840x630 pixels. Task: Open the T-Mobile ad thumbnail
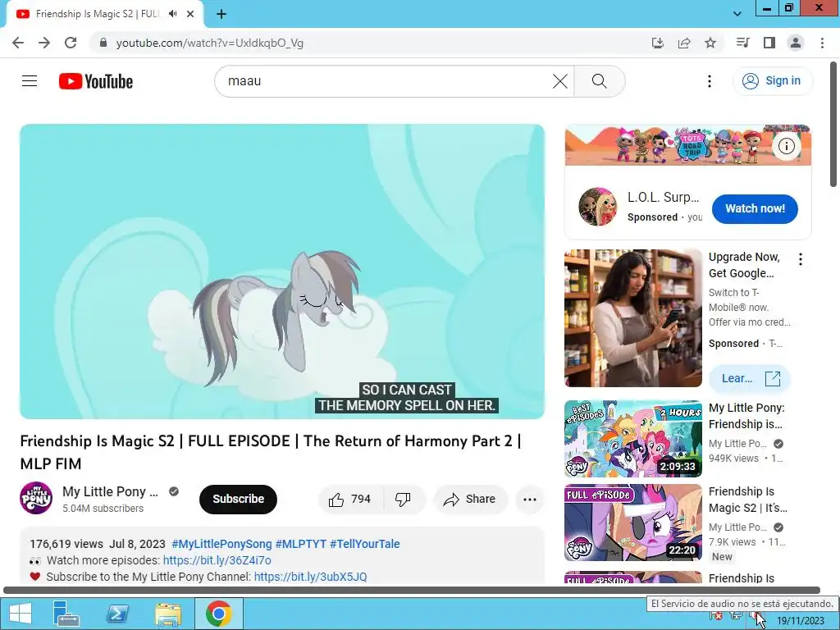[x=633, y=318]
